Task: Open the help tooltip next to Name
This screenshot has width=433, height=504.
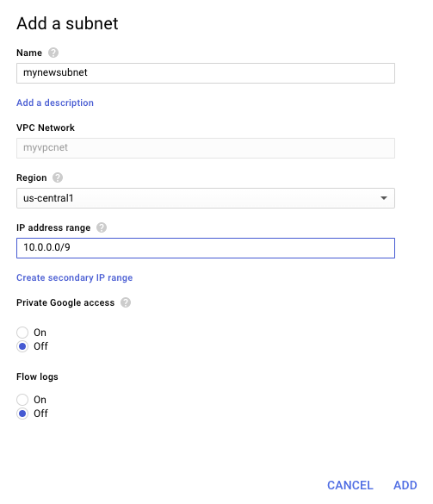Action: (53, 53)
